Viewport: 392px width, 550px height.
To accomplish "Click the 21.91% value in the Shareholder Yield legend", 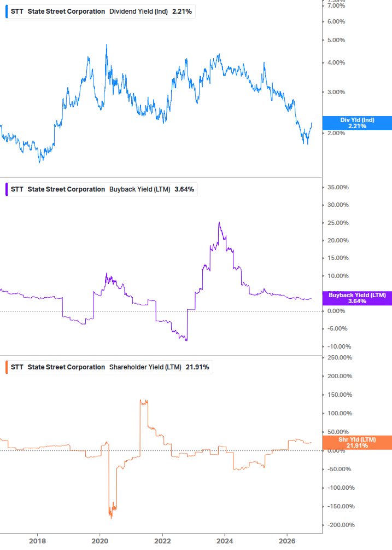I will coord(197,367).
